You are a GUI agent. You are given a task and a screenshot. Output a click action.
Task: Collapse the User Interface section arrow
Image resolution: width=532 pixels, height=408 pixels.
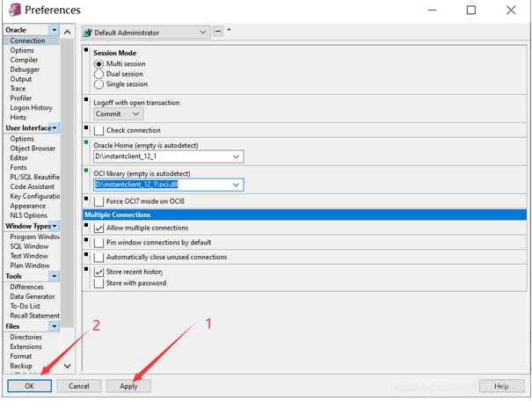point(55,128)
